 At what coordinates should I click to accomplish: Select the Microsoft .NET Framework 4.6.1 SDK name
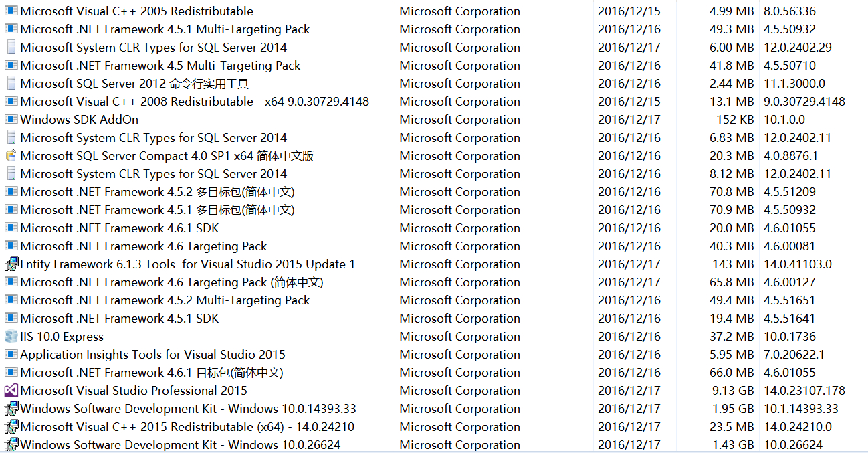(x=120, y=228)
